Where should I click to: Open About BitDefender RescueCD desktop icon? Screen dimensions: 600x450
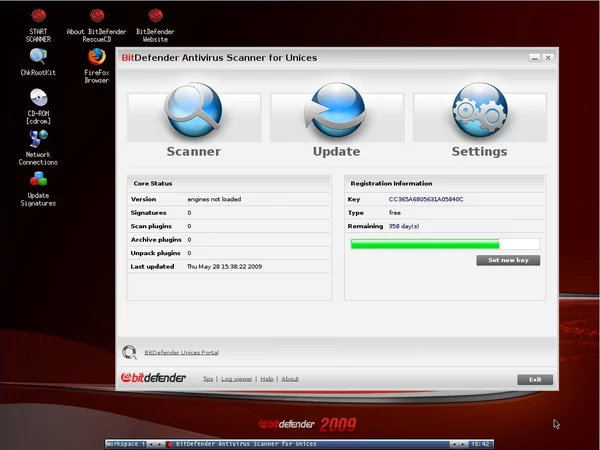(x=96, y=26)
